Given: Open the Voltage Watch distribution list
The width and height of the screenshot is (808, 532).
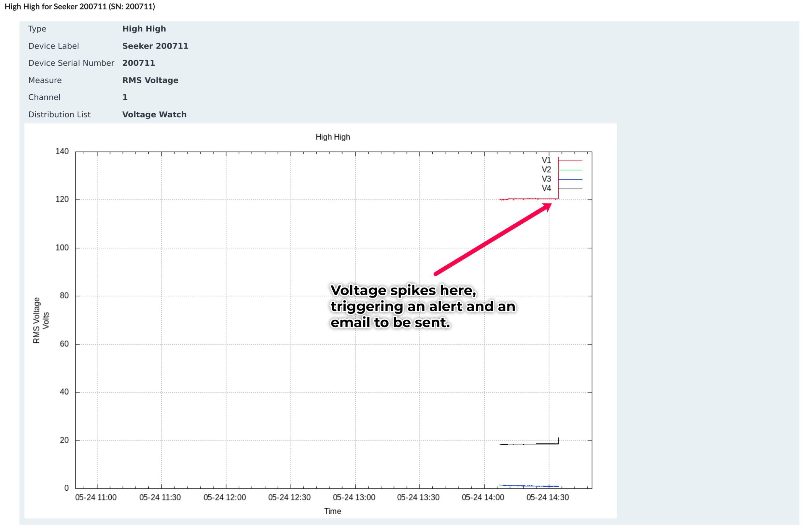Looking at the screenshot, I should [x=154, y=115].
